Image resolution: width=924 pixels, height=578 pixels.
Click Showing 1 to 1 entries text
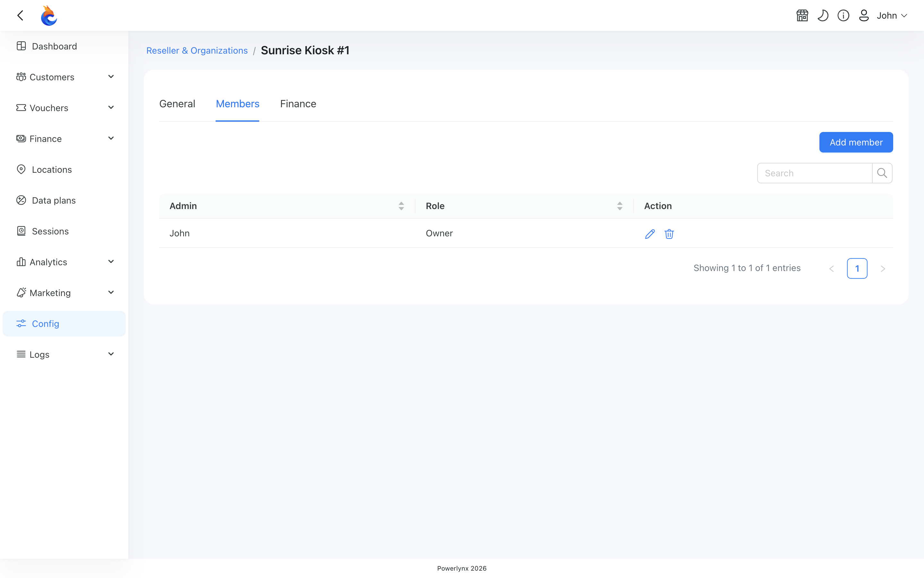[747, 268]
